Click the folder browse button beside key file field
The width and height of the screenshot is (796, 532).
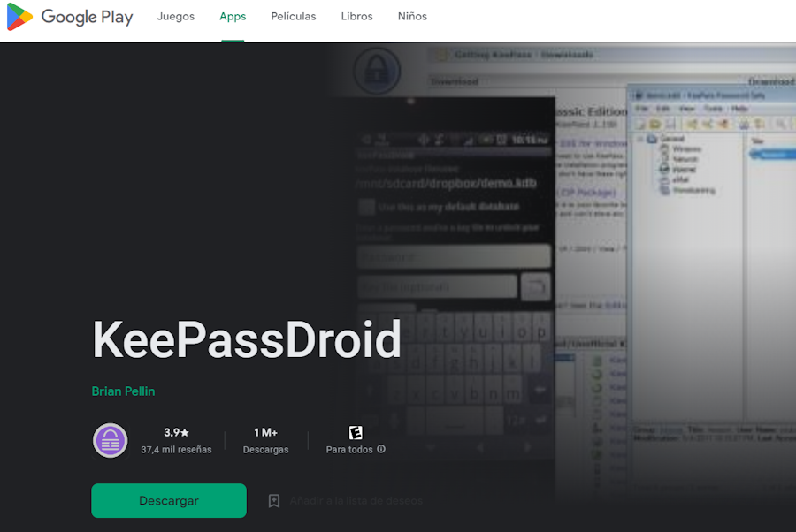pos(535,286)
